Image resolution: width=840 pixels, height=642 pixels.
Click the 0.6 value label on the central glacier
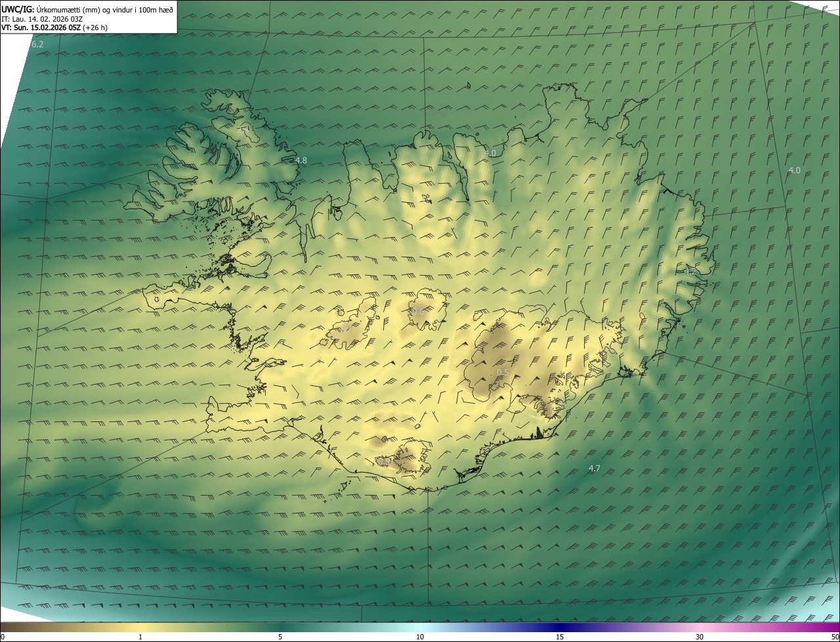(x=417, y=311)
